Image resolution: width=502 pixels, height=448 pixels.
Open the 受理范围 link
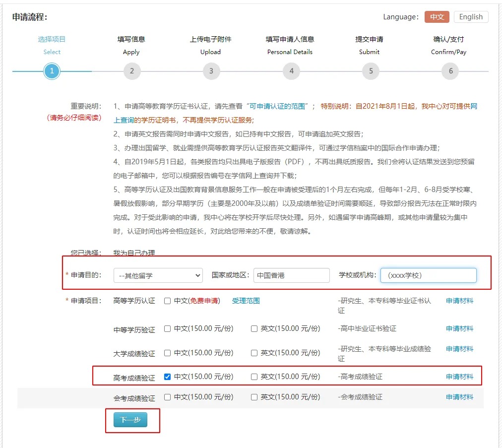pos(246,301)
